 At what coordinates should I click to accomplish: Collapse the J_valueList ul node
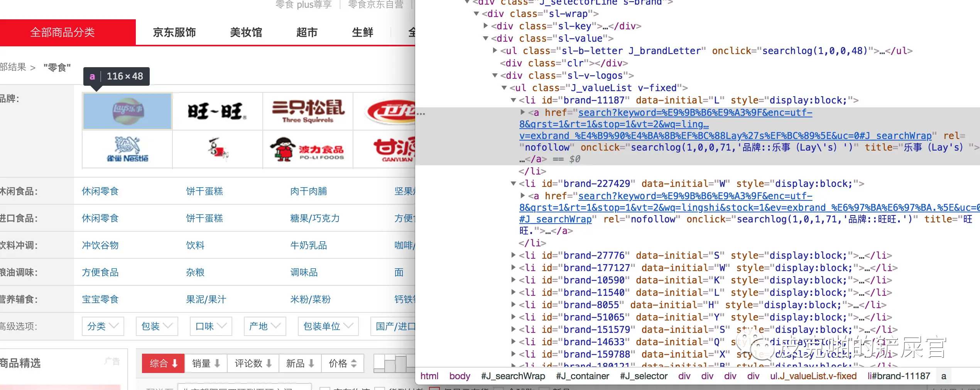click(504, 88)
